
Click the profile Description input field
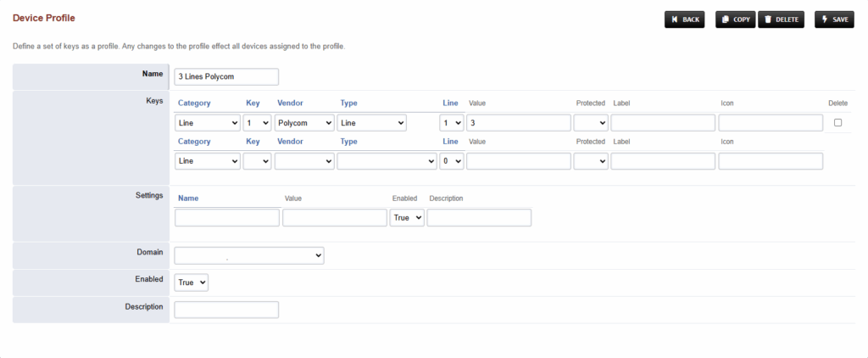(226, 310)
